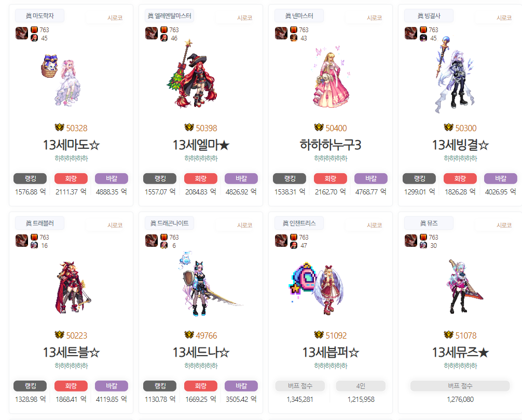Click the demon portrait icon in 13세엘마★ card

(x=152, y=33)
